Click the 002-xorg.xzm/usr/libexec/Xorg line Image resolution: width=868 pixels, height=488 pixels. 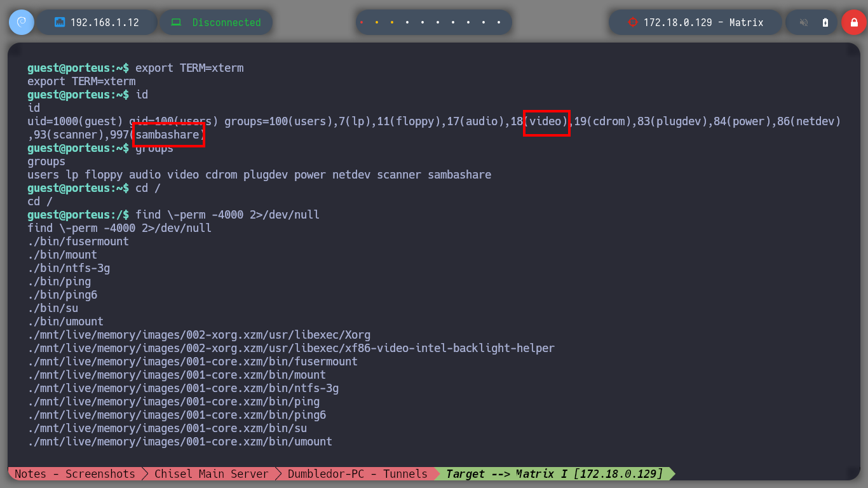click(x=199, y=335)
